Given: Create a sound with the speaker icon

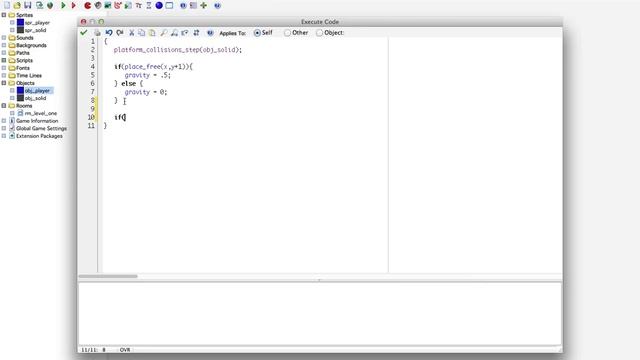Looking at the screenshot, I should point(98,5).
